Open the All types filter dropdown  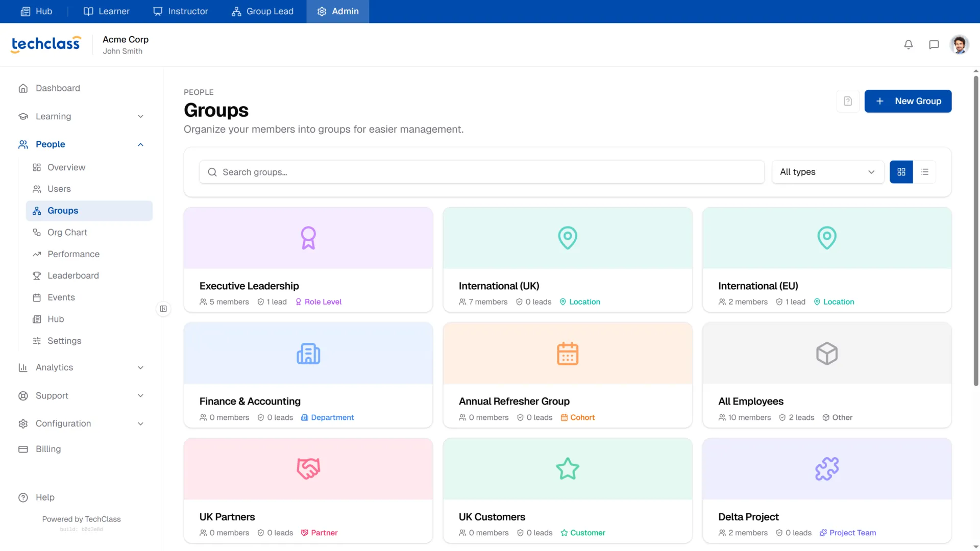tap(828, 172)
